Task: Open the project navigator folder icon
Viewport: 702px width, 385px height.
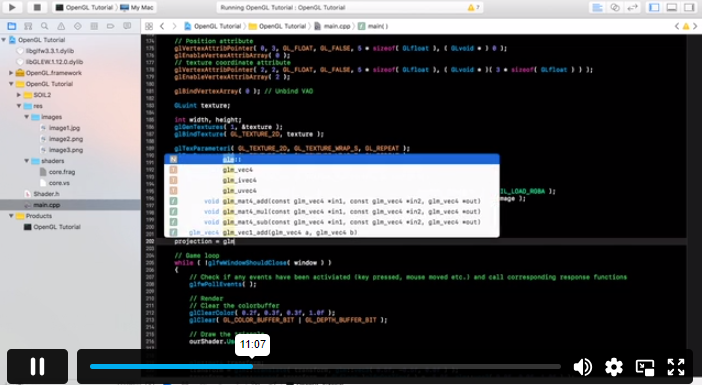Action: (x=12, y=26)
